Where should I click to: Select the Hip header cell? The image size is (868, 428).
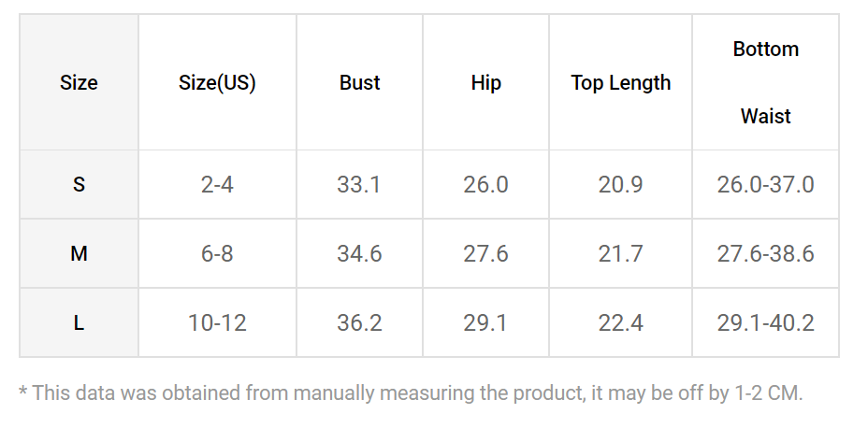pos(485,82)
